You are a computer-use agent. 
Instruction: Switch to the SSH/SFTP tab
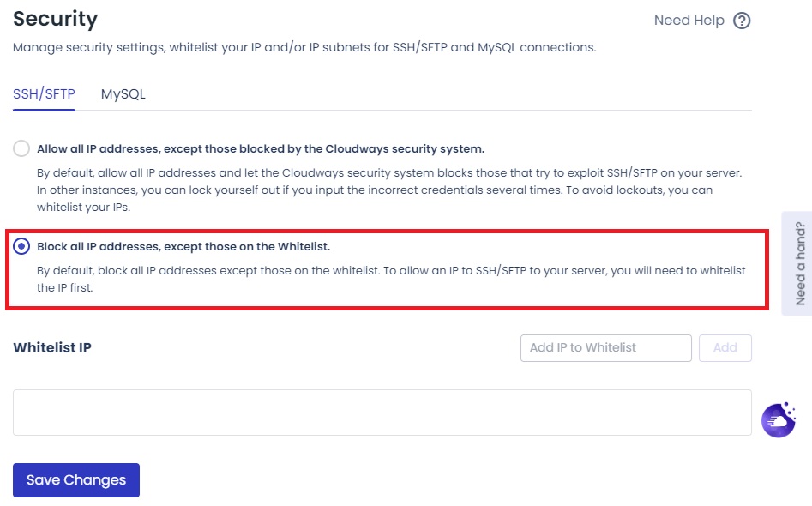(44, 94)
